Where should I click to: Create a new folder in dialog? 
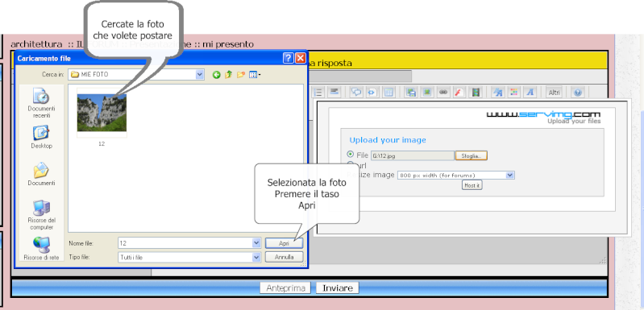241,75
